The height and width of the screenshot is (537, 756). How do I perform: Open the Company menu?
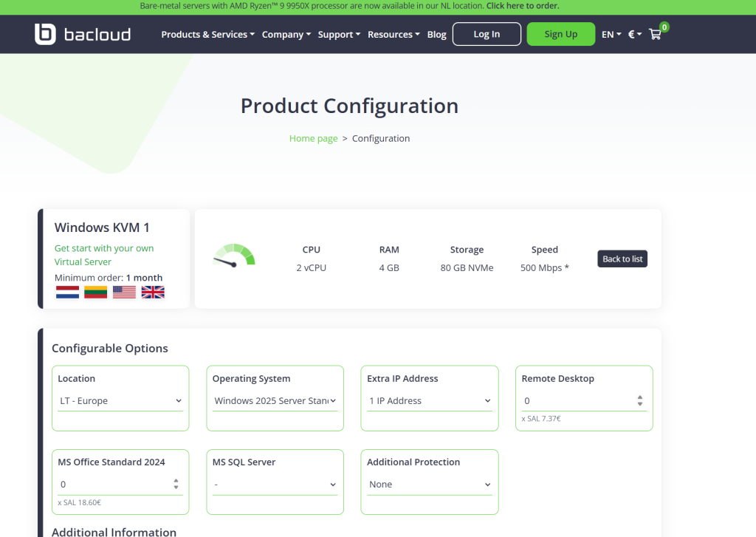point(286,34)
